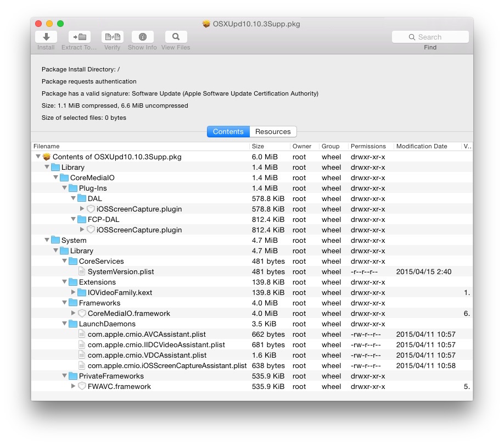This screenshot has width=504, height=445.
Task: Click the Extract To… toolbar icon
Action: tap(80, 37)
